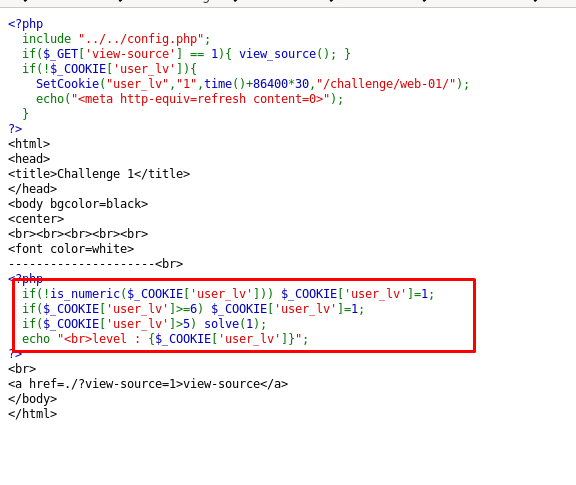Click the body bgcolor=black tag
The width and height of the screenshot is (576, 485).
(78, 204)
